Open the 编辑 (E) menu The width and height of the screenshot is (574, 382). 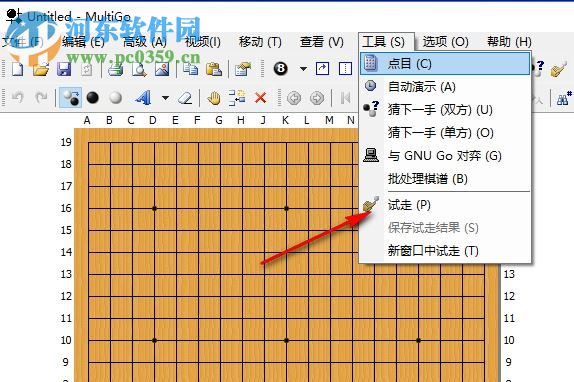[83, 42]
